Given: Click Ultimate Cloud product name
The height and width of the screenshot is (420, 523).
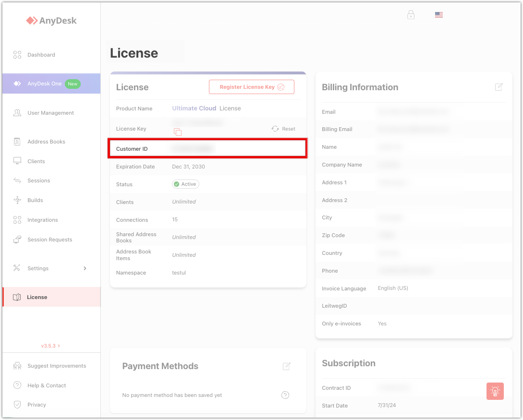Looking at the screenshot, I should (194, 108).
